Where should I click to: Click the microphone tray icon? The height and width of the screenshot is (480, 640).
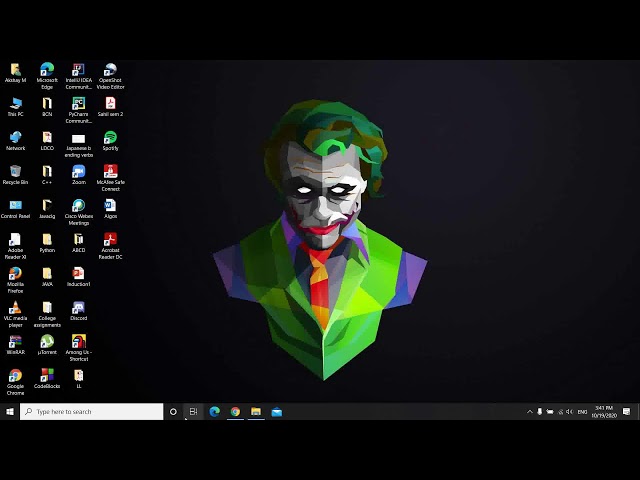point(540,411)
